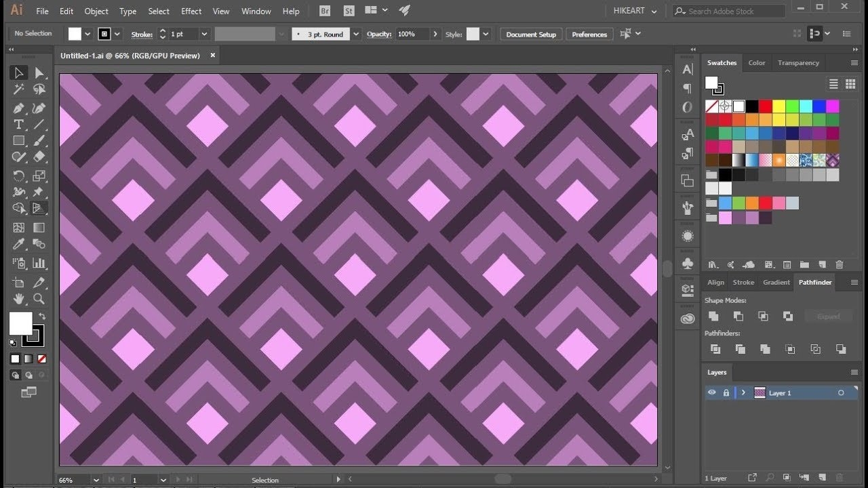Open the swatch grid view icon
This screenshot has width=868, height=488.
(850, 84)
